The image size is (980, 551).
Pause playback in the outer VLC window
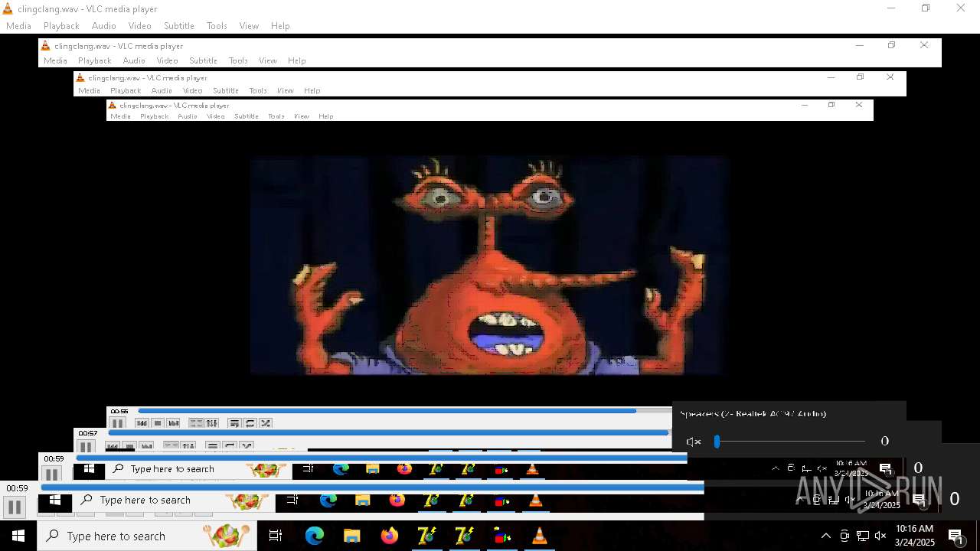coord(15,507)
